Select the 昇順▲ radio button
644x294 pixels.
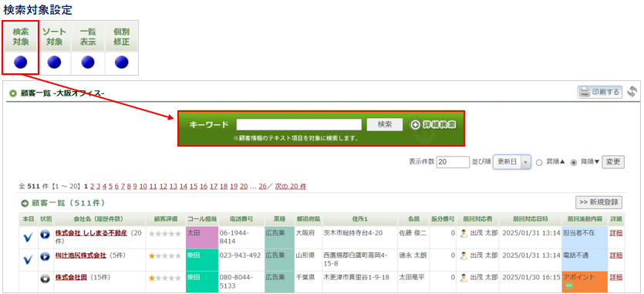(x=539, y=163)
